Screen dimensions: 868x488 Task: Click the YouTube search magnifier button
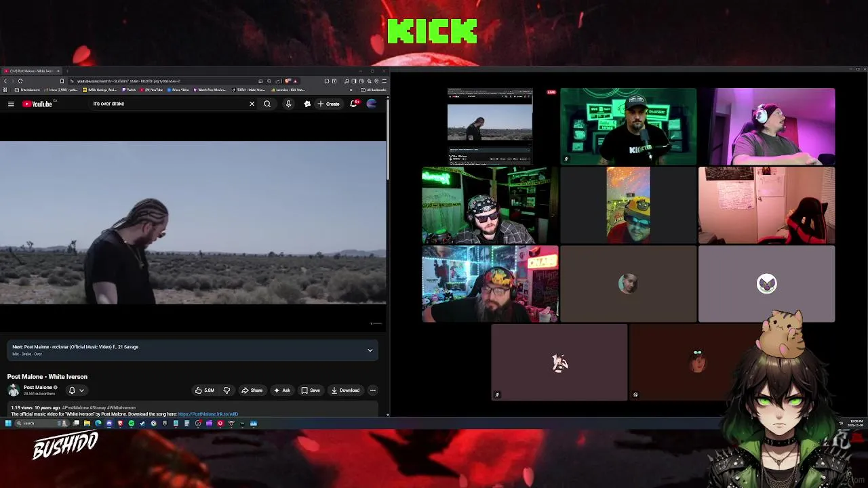pyautogui.click(x=267, y=104)
